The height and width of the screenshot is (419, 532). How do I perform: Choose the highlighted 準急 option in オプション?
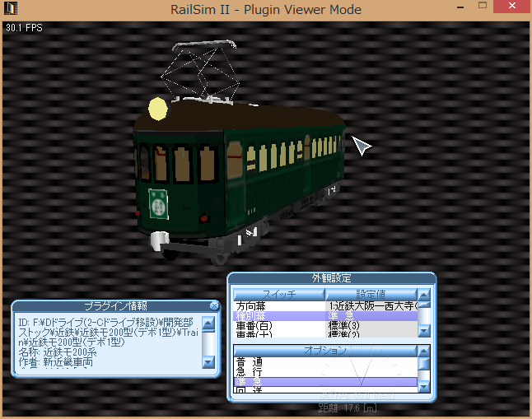tap(325, 382)
